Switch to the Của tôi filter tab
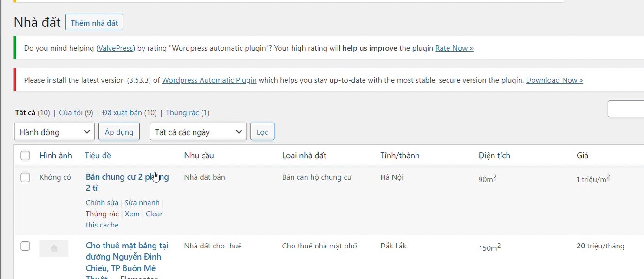This screenshot has height=279, width=644. click(x=71, y=113)
